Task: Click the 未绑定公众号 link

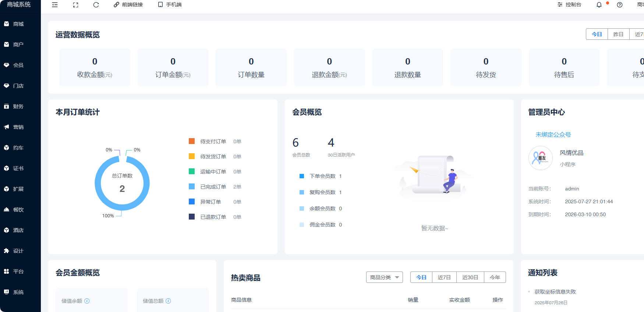Action: [553, 135]
